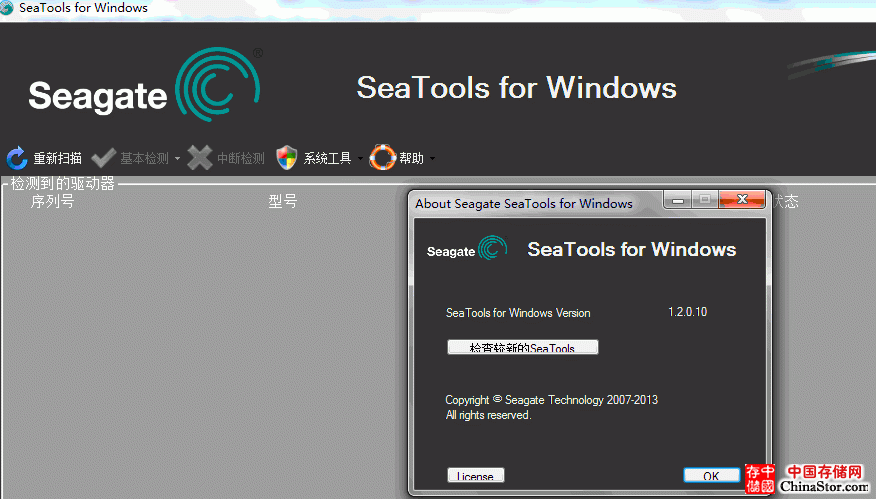Image resolution: width=876 pixels, height=499 pixels.
Task: Expand the 帮助 dropdown arrow
Action: pos(432,159)
